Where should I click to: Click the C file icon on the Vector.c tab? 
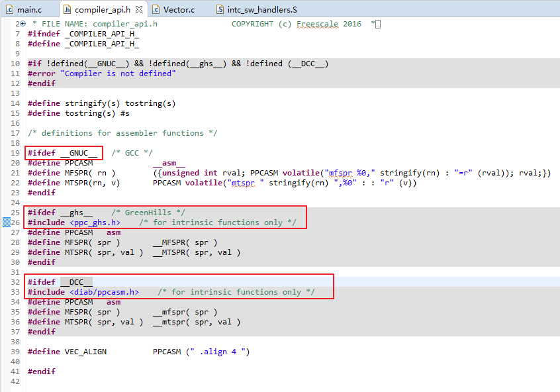[x=156, y=10]
